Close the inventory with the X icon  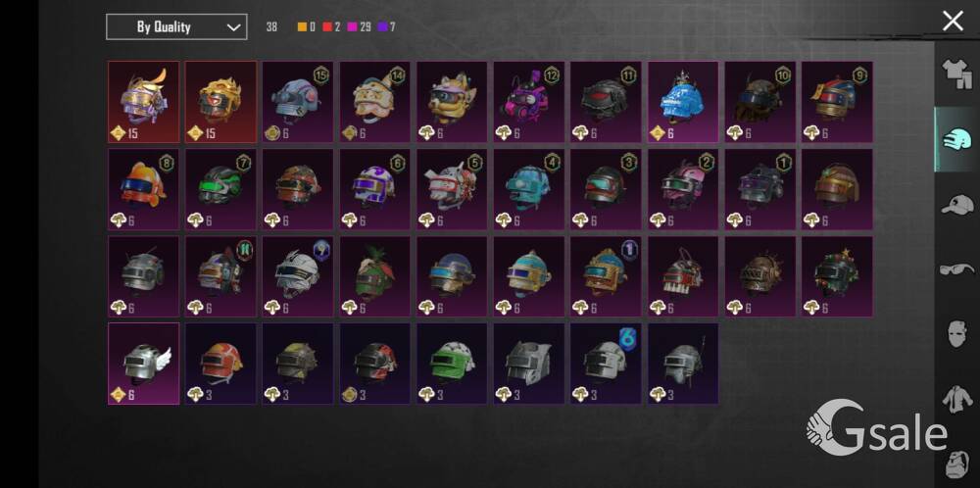(x=953, y=22)
